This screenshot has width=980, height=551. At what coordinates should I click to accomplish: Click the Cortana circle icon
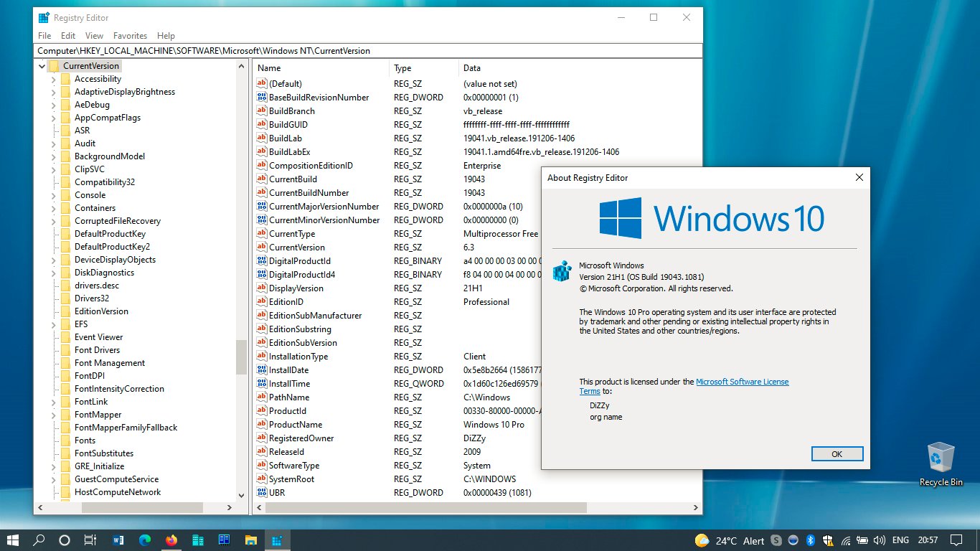pos(65,540)
